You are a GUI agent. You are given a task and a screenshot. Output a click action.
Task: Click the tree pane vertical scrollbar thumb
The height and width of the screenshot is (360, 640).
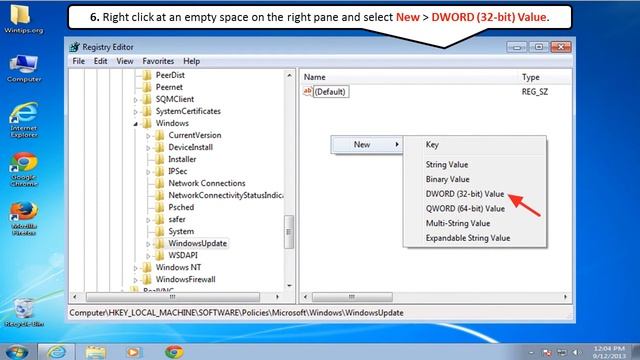(x=289, y=232)
